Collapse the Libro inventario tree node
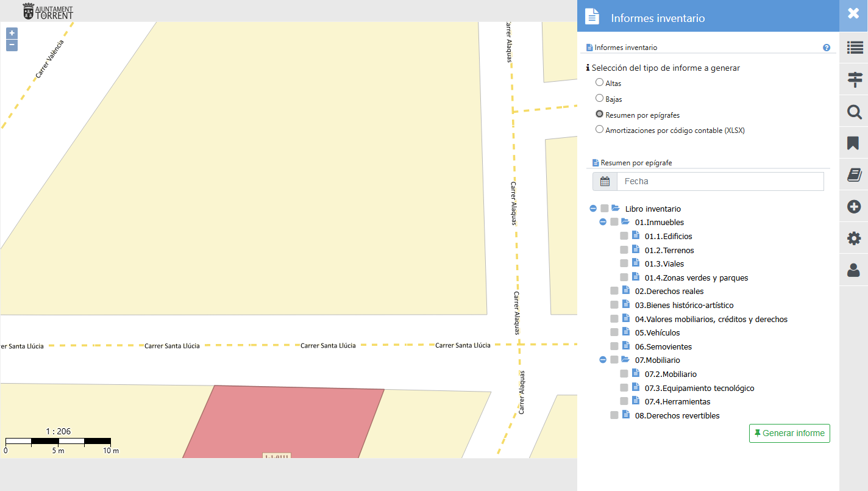The image size is (868, 491). click(593, 209)
